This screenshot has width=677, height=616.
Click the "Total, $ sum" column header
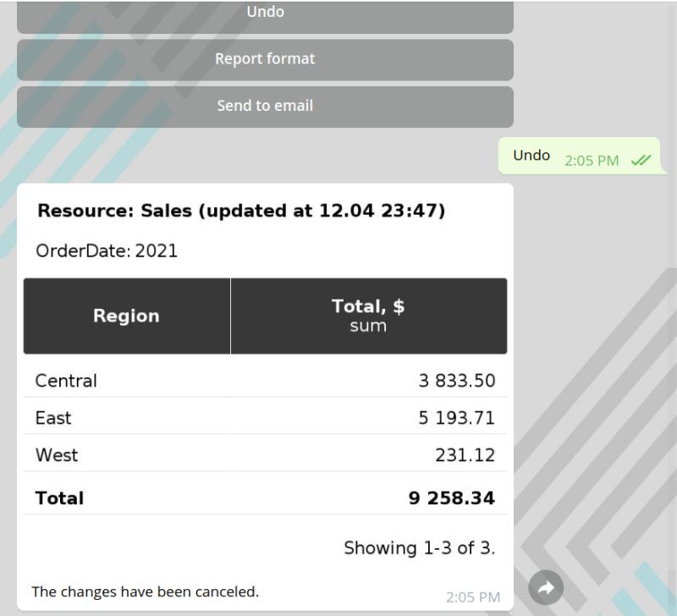tap(368, 316)
